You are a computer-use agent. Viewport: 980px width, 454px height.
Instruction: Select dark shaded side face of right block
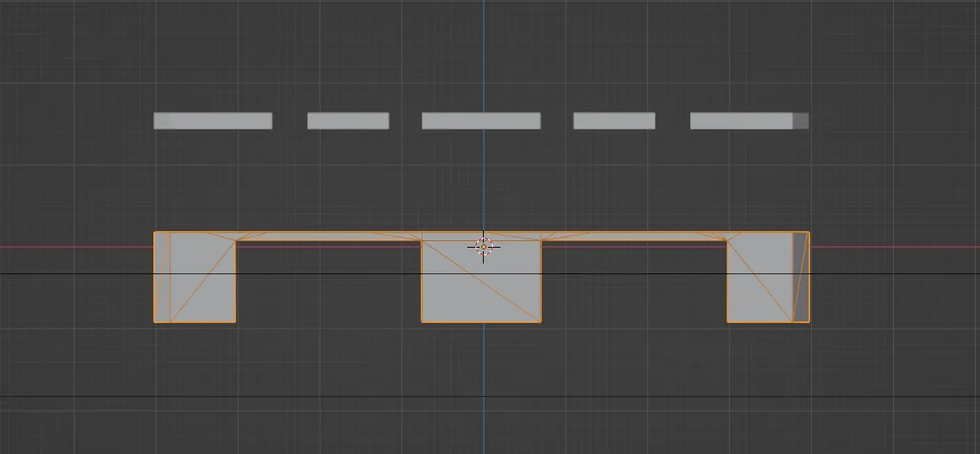801,277
